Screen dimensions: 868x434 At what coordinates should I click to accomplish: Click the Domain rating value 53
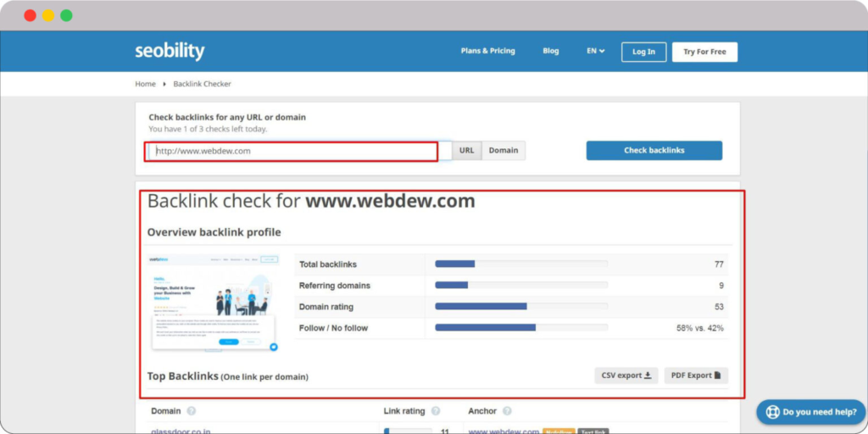719,307
